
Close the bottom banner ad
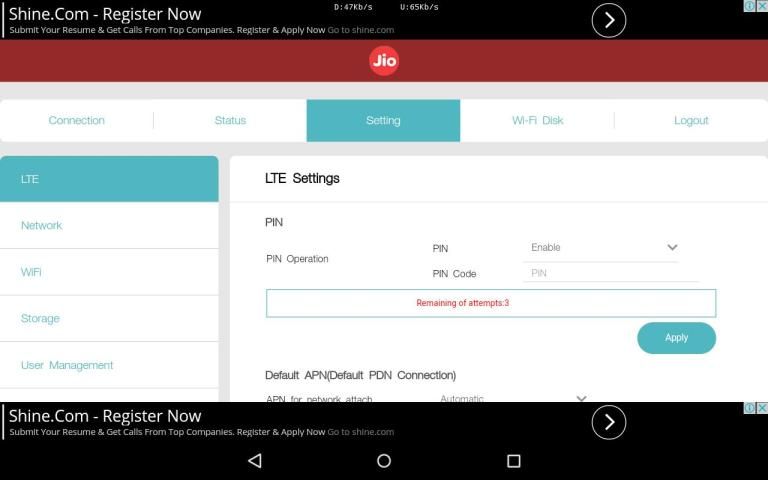coord(761,408)
